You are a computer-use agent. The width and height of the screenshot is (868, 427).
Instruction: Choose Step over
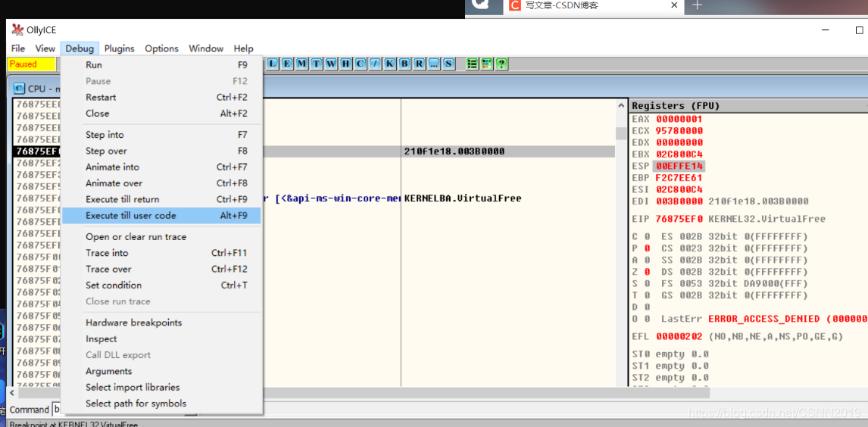(161, 151)
